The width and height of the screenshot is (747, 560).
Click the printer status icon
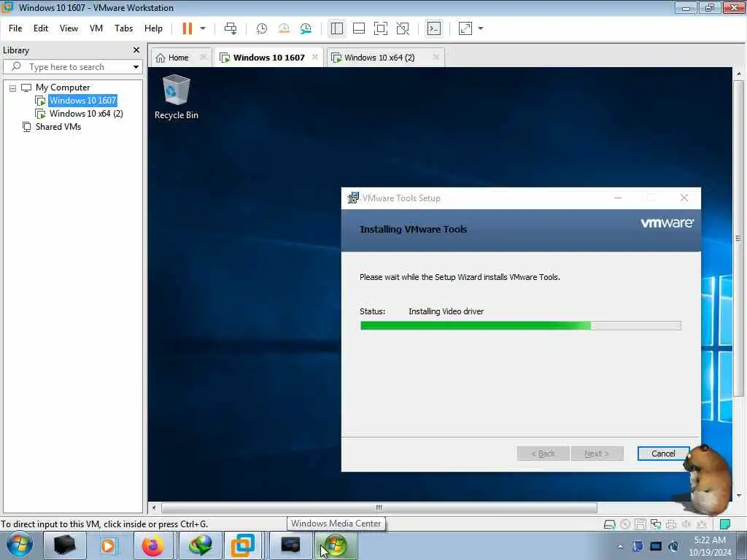[671, 524]
